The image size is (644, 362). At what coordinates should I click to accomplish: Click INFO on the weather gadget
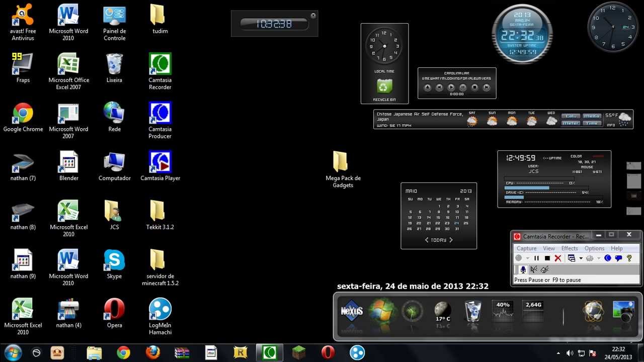(x=611, y=125)
